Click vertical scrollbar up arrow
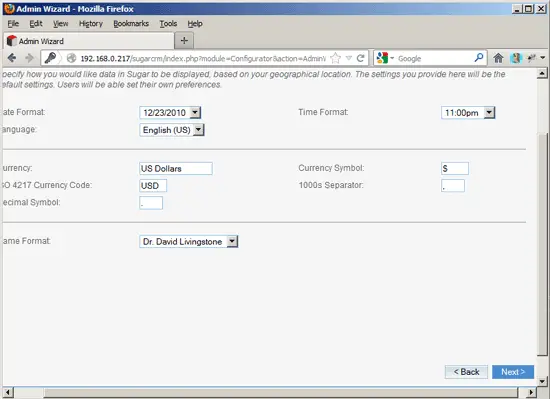 click(x=542, y=73)
